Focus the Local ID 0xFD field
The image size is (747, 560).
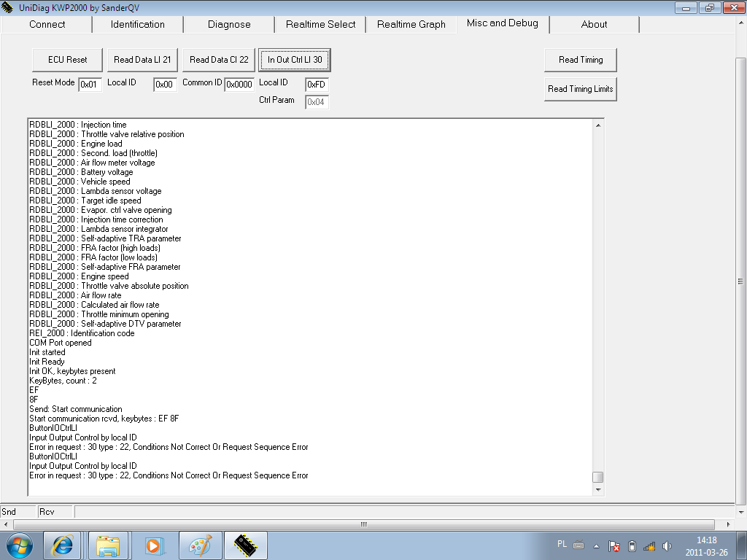(x=317, y=85)
